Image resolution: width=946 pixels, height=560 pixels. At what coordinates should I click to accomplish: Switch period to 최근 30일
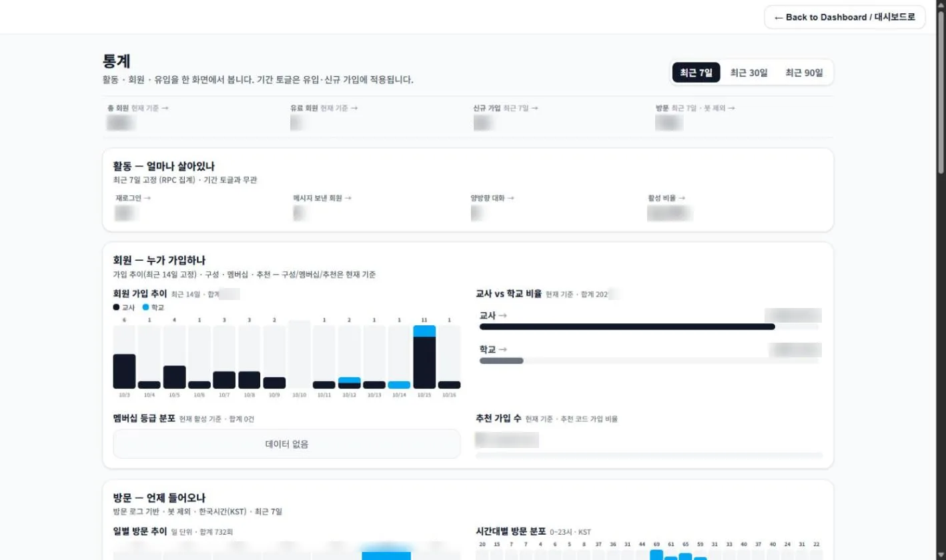pyautogui.click(x=749, y=73)
